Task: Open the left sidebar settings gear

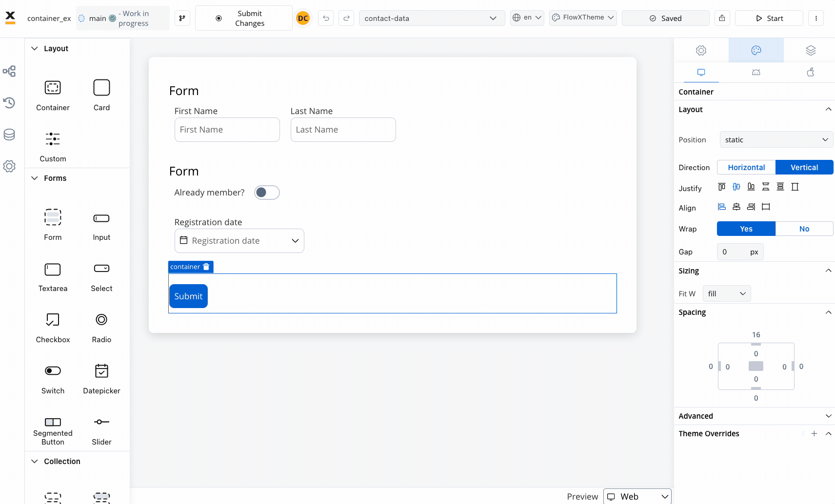Action: pos(9,166)
